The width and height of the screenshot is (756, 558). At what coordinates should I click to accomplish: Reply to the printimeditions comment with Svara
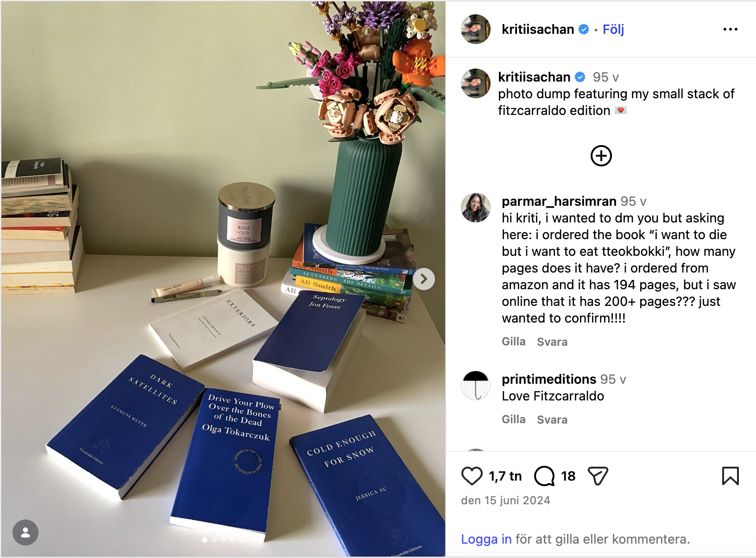(552, 419)
